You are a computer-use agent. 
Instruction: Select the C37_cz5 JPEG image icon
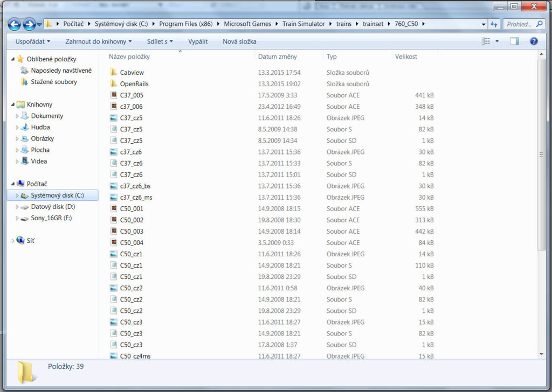pyautogui.click(x=113, y=118)
